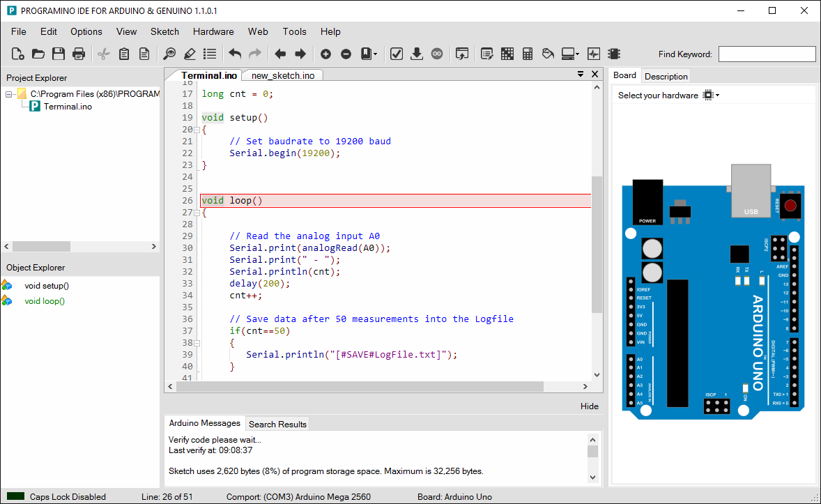Open the Select your hardware dropdown

coord(712,96)
